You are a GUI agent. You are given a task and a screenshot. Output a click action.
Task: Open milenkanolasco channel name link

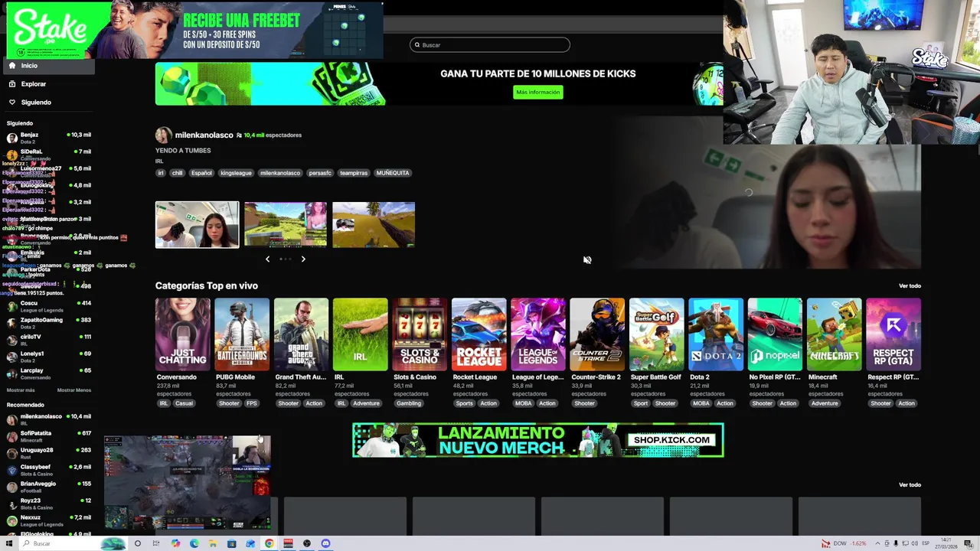pos(204,135)
